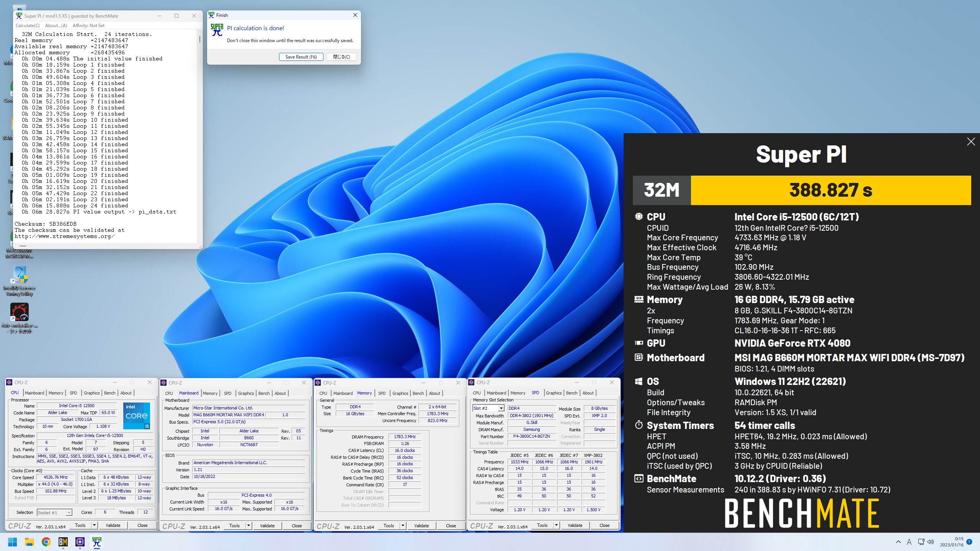Click the 閉じる(C) close button in Finish dialog
Image resolution: width=980 pixels, height=551 pixels.
(341, 57)
